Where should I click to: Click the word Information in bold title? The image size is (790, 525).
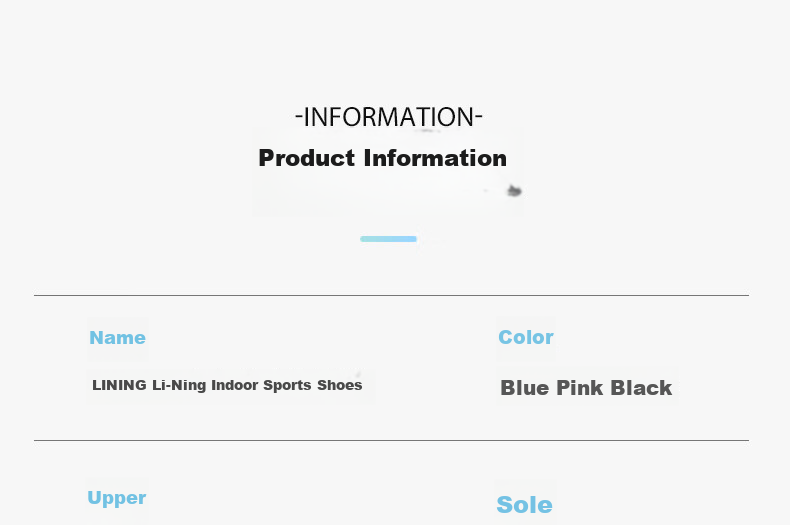[x=435, y=158]
